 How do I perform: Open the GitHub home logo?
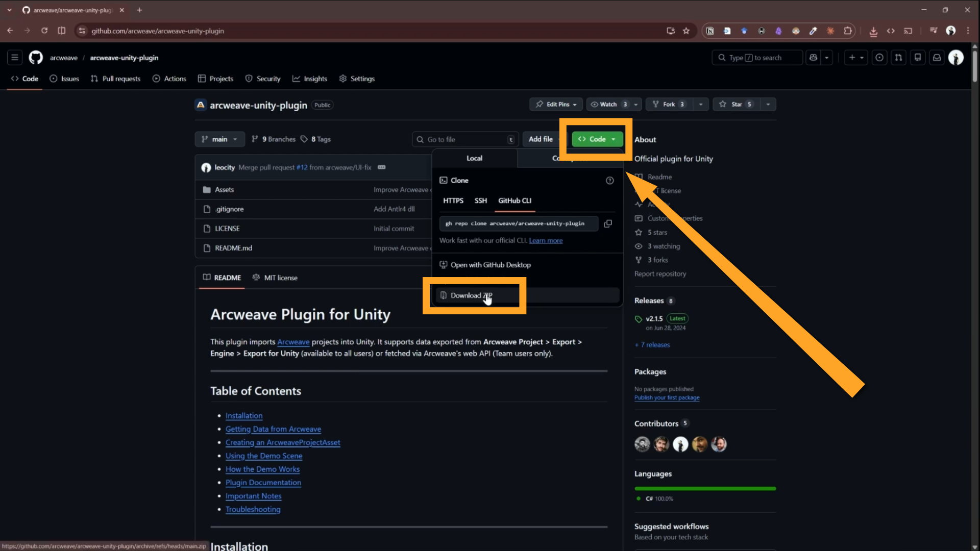click(x=36, y=58)
